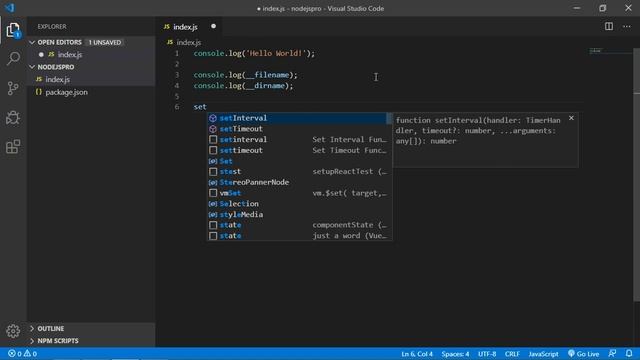The width and height of the screenshot is (640, 360).
Task: Click the VS Code logo in title bar
Action: click(9, 8)
